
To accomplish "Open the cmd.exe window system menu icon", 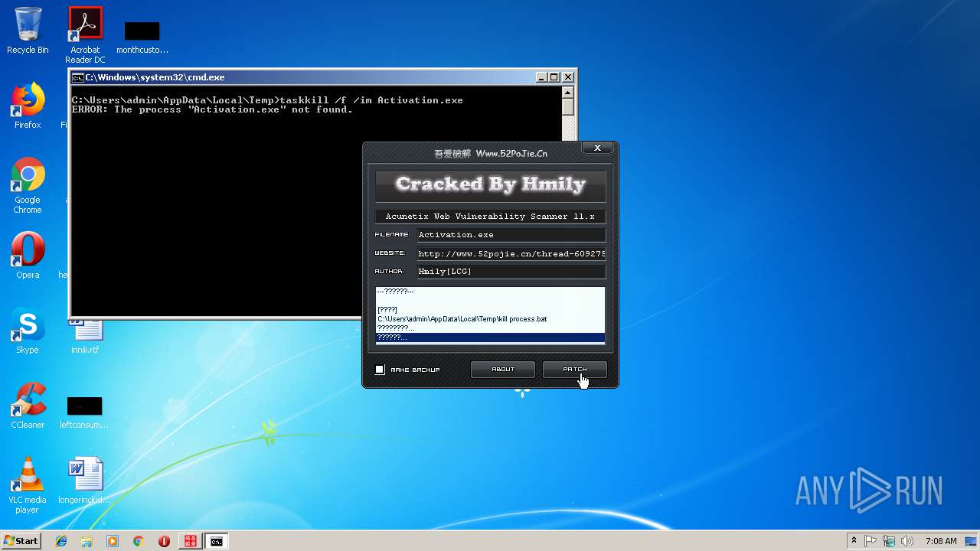I will (77, 77).
